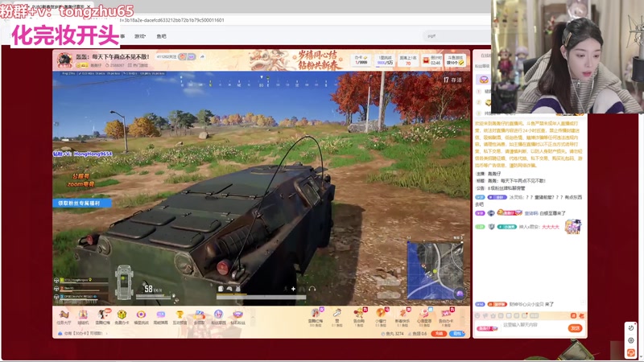
Task: Click the streamer webcam overlay
Action: 568,56
